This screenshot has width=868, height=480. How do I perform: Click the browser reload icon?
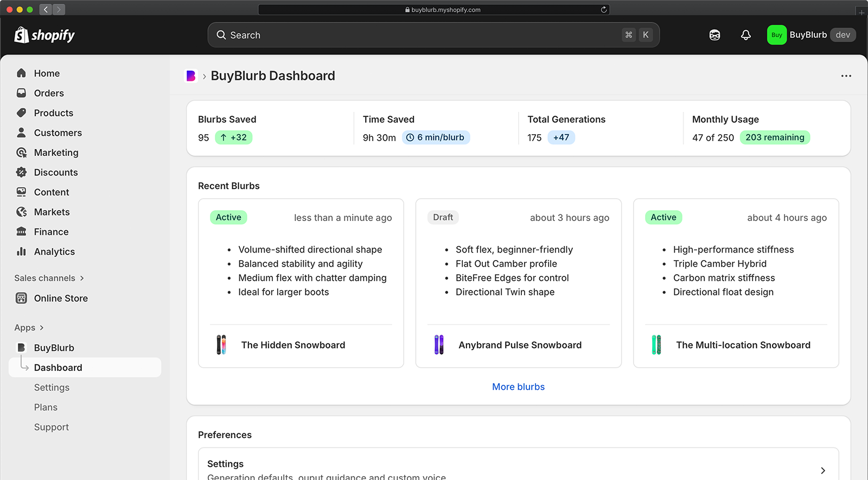(x=604, y=9)
